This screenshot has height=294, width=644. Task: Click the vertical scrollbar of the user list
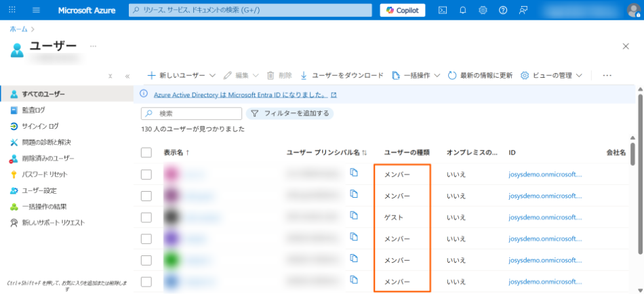click(632, 152)
